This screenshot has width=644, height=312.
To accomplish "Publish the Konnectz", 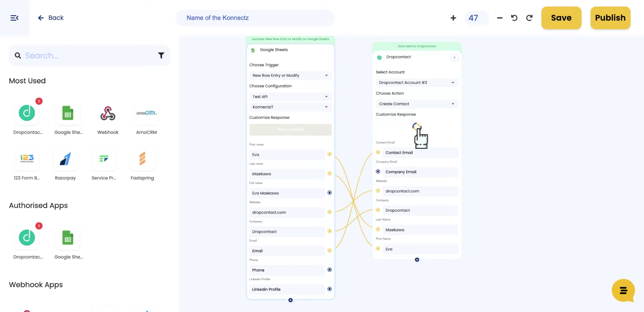I will coord(610,18).
